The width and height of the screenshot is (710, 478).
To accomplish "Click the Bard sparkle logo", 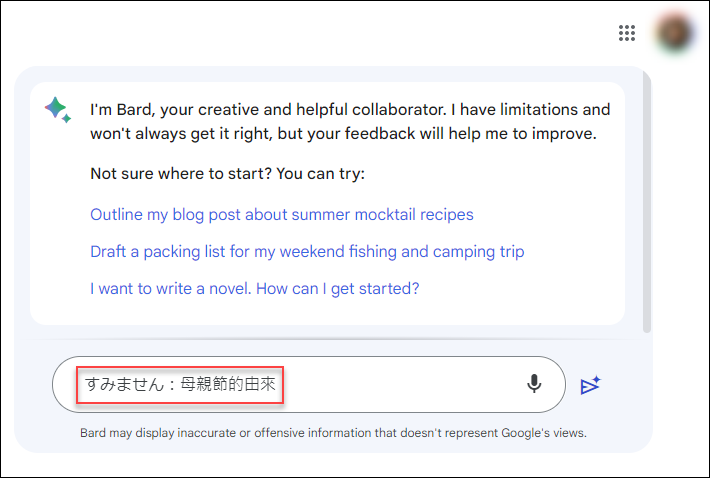I will point(58,110).
